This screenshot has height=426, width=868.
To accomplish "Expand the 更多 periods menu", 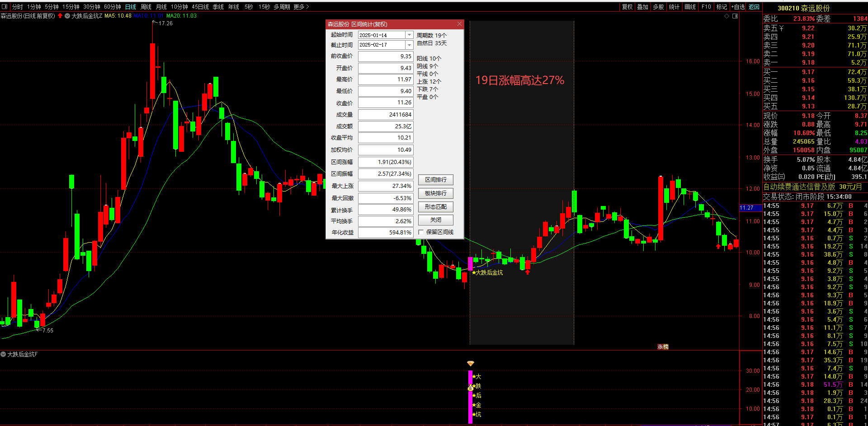I will [301, 7].
